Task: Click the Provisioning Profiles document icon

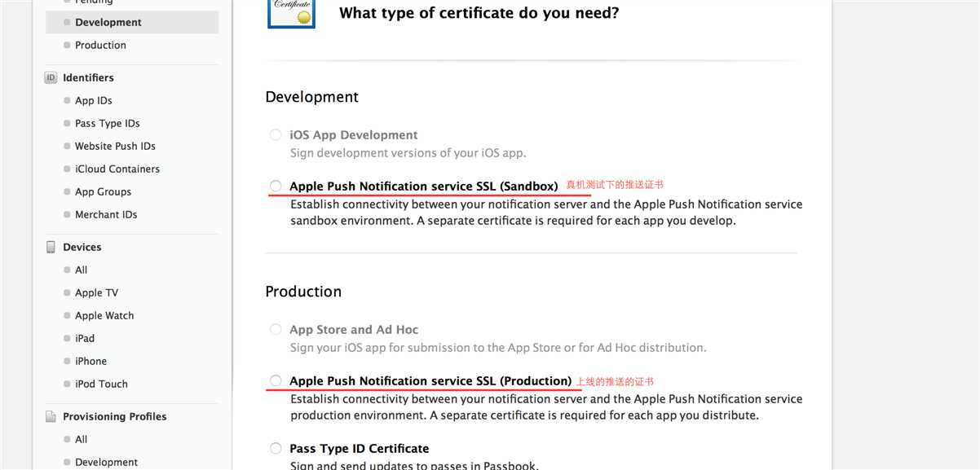Action: coord(51,417)
